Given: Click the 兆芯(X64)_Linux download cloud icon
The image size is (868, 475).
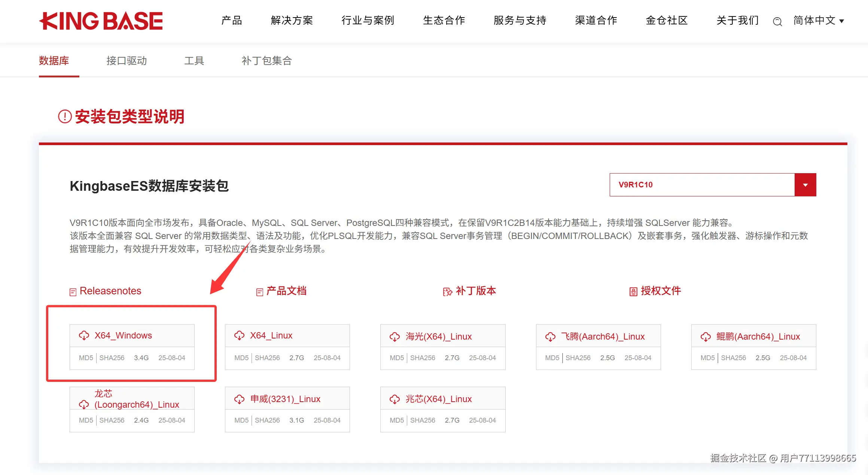Looking at the screenshot, I should click(395, 399).
